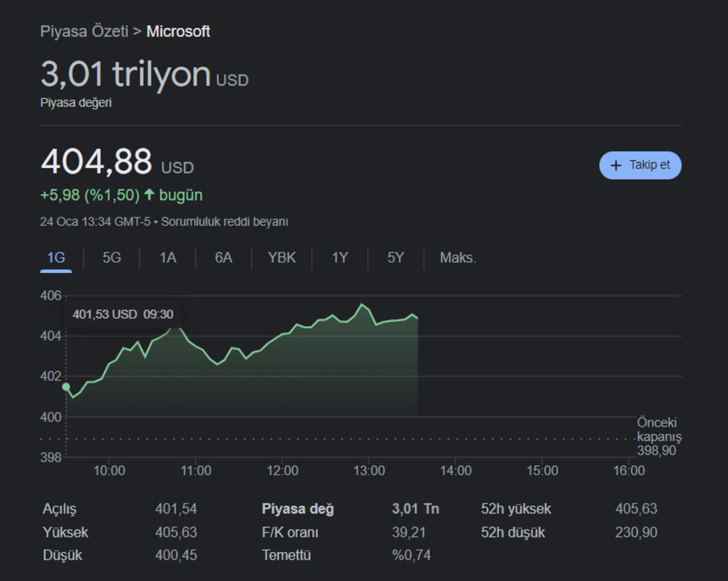Click the Takip et button
The image size is (728, 581).
coord(640,165)
